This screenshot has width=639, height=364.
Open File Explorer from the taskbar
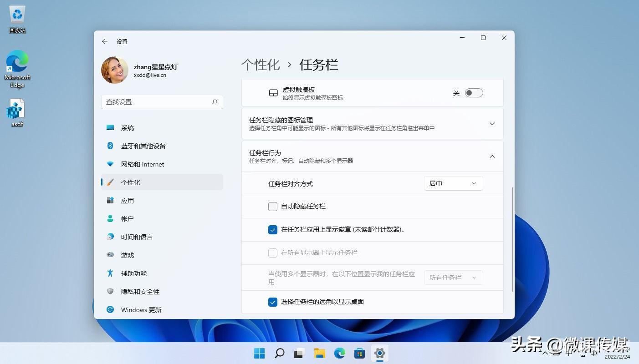click(319, 353)
